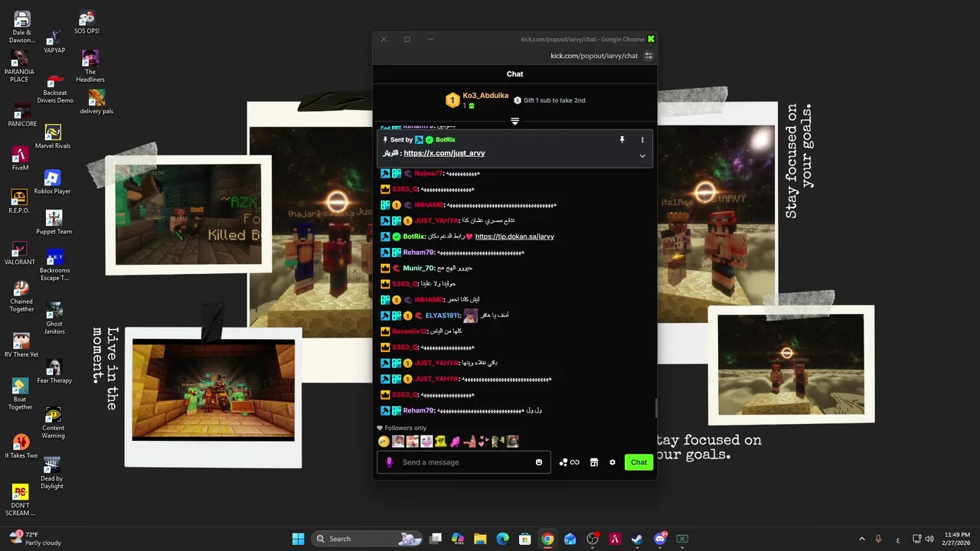Insert the pink hearts quick emote
Image resolution: width=980 pixels, height=551 pixels.
point(484,442)
